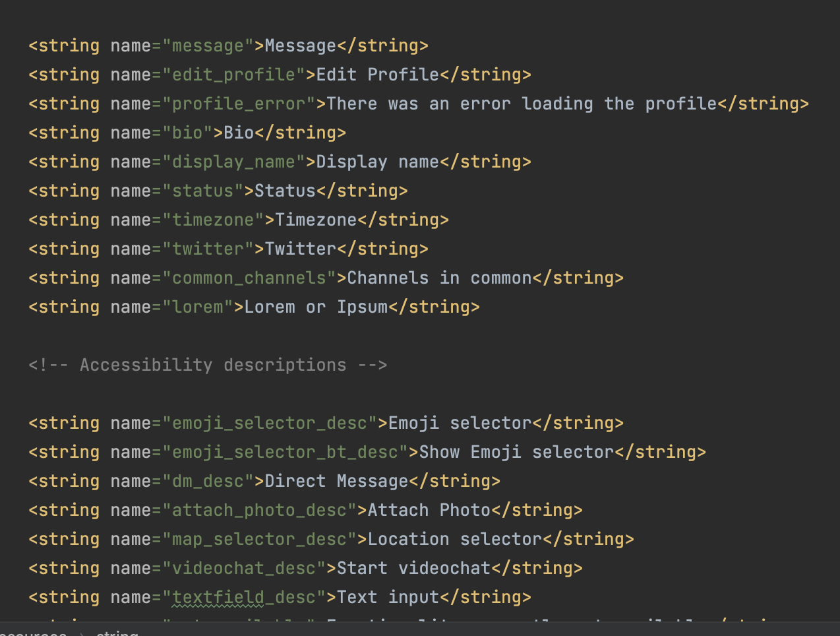
Task: Click the emoji_selector_desc attribute
Action: [x=270, y=423]
